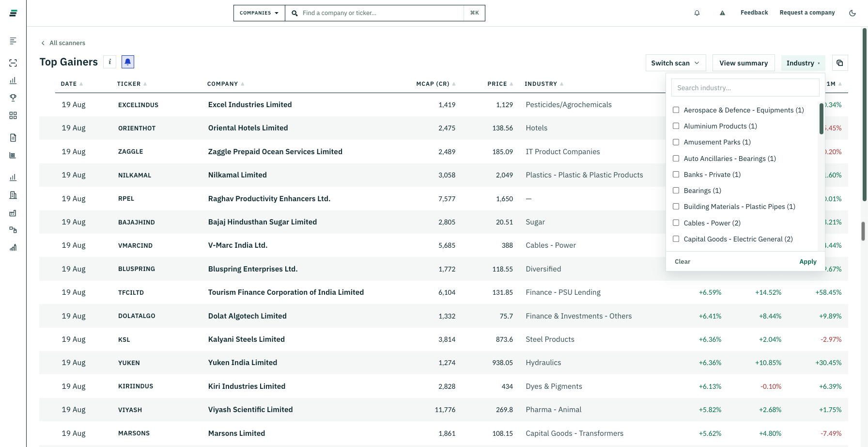
Task: Enable Cables - Power (2) filter
Action: coord(676,223)
